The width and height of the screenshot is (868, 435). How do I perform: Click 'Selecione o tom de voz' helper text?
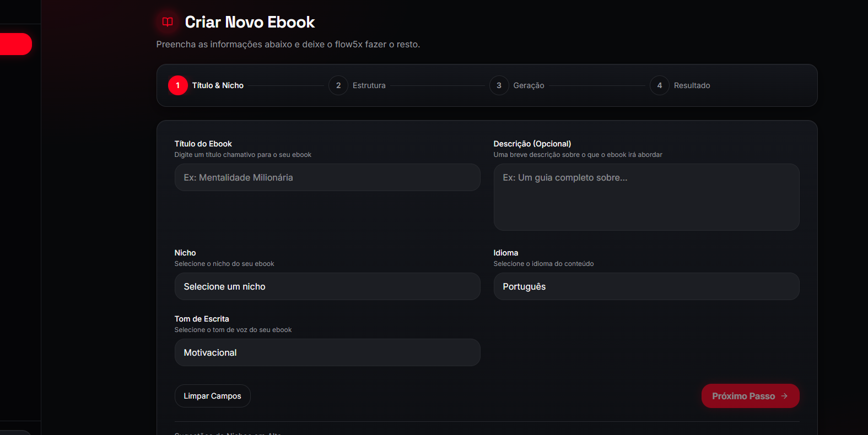[x=233, y=330]
